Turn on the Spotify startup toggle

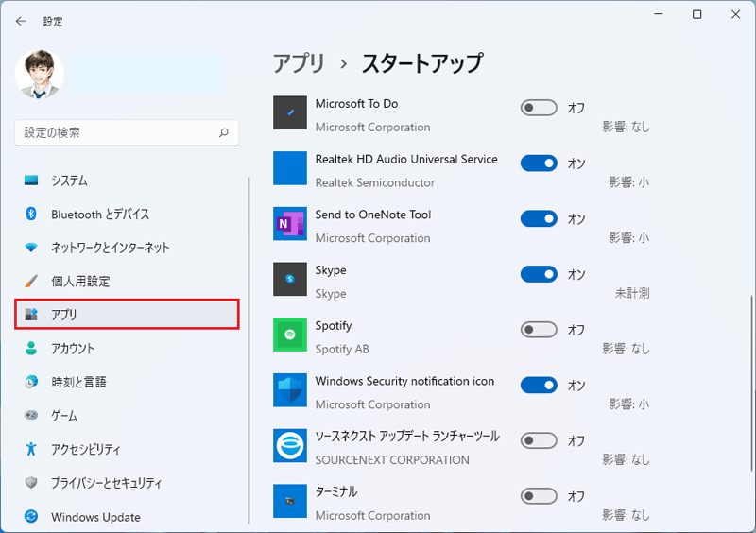pyautogui.click(x=539, y=330)
